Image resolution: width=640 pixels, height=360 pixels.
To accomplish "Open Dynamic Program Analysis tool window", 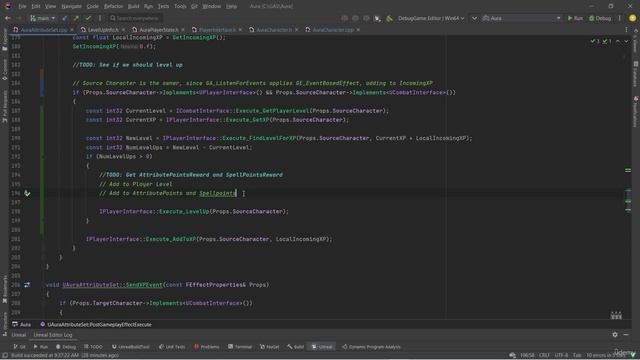I will pyautogui.click(x=371, y=347).
